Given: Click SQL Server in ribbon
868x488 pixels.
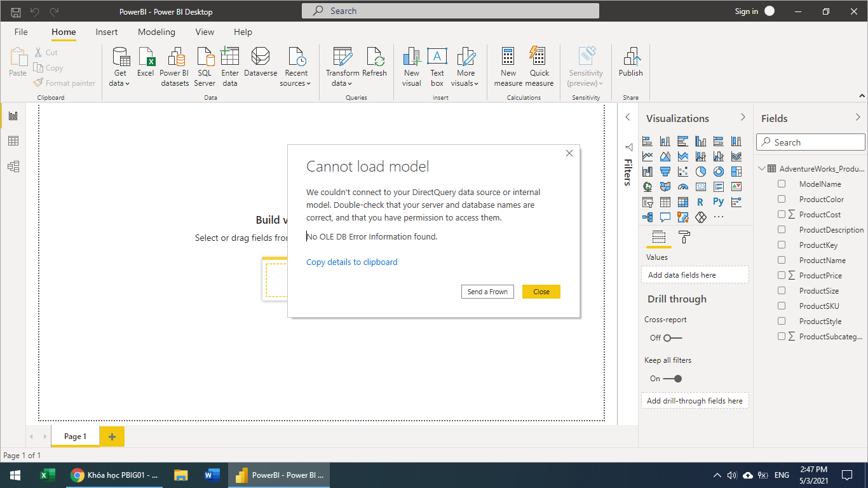Looking at the screenshot, I should tap(205, 67).
